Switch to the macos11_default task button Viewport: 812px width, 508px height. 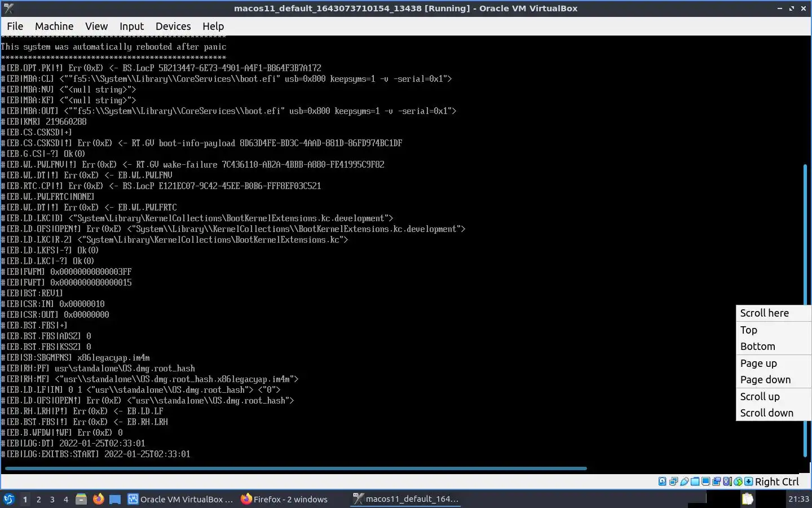[406, 499]
